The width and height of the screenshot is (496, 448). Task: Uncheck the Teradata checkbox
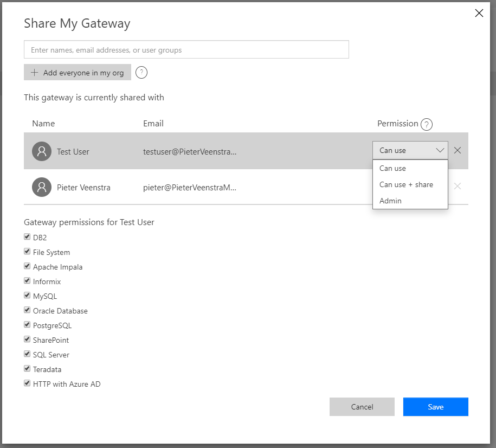pos(27,368)
